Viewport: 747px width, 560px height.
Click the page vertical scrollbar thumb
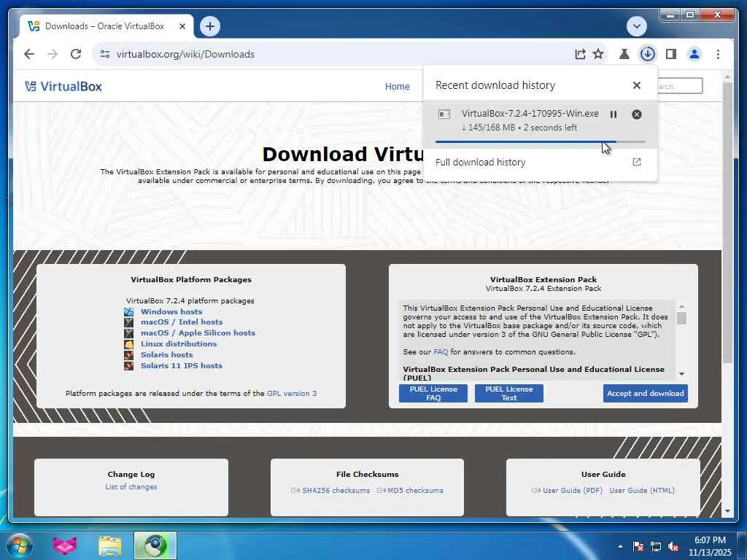tap(727, 222)
